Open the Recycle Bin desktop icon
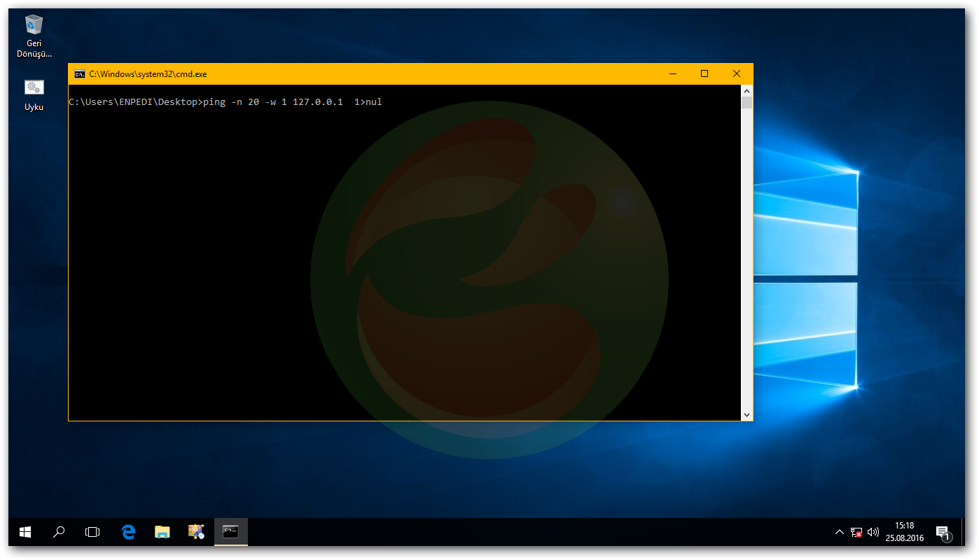979x560 pixels. tap(34, 36)
